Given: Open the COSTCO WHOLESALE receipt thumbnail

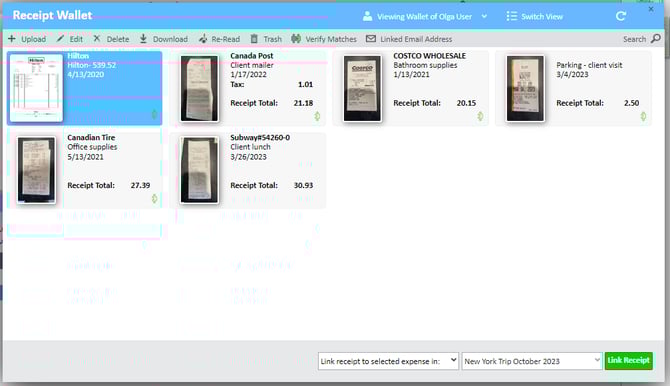Looking at the screenshot, I should tap(362, 88).
